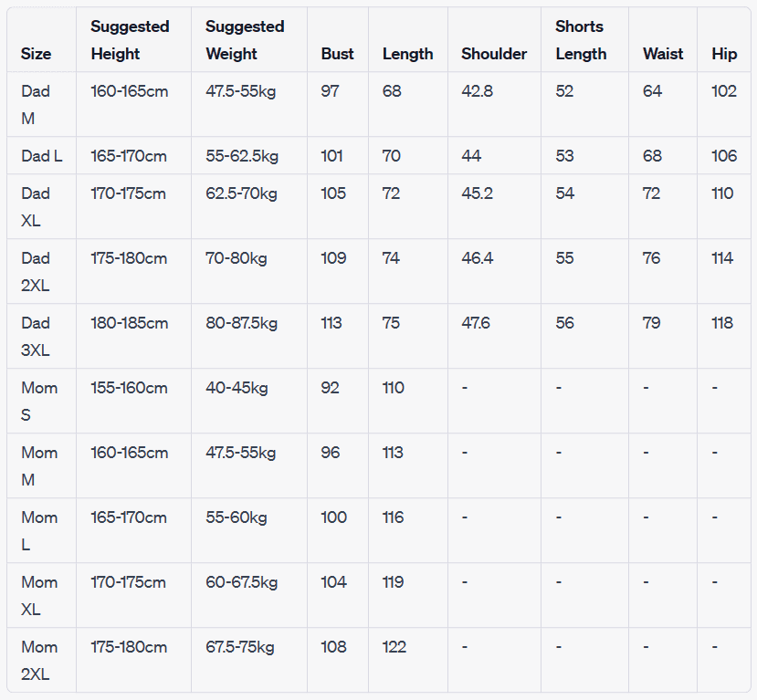Click the "Size" column header
This screenshot has width=757, height=700.
(x=37, y=54)
